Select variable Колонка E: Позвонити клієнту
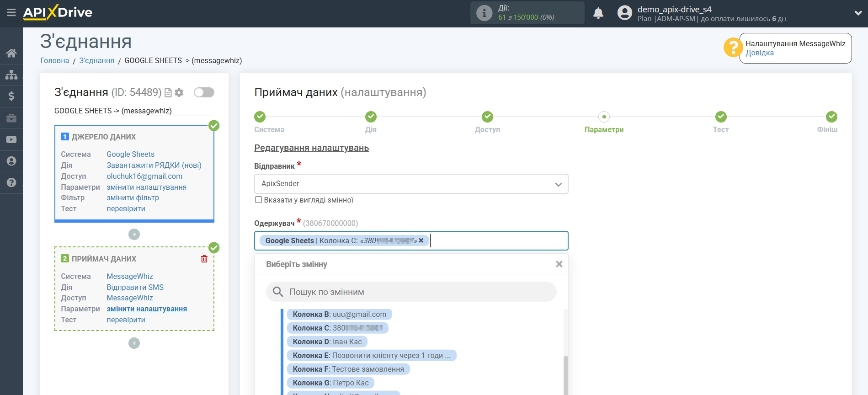 [372, 355]
